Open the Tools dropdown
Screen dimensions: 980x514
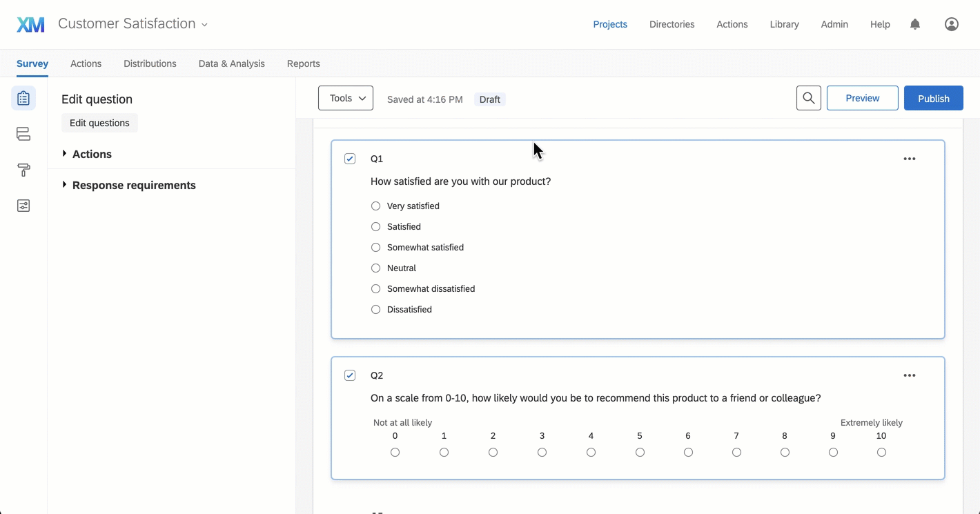(x=346, y=98)
